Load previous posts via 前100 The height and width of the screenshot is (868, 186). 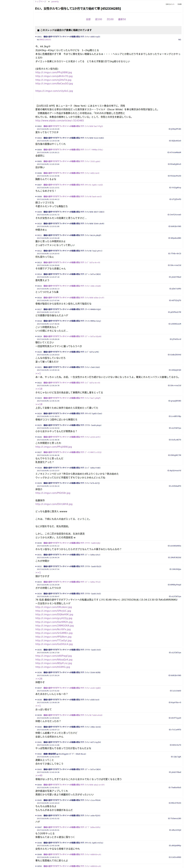point(99,19)
